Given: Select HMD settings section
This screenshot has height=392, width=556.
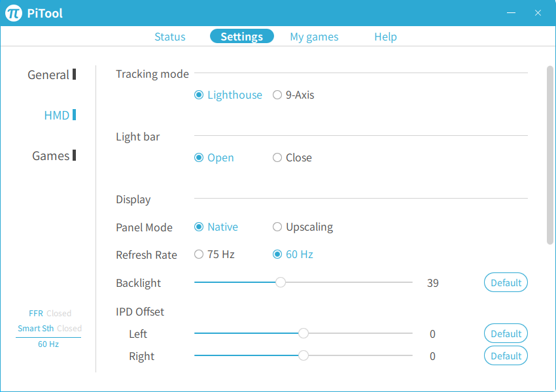Looking at the screenshot, I should point(60,115).
